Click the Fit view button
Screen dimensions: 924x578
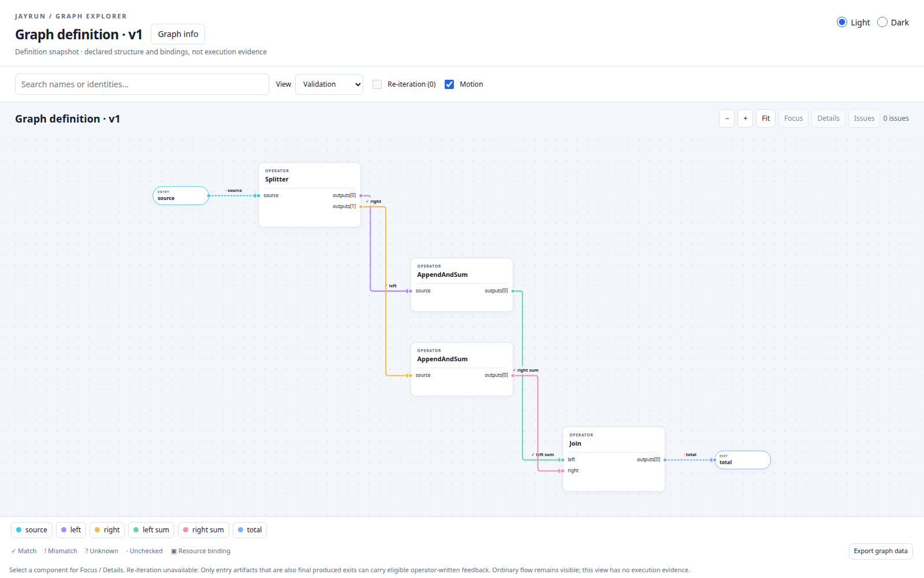766,118
